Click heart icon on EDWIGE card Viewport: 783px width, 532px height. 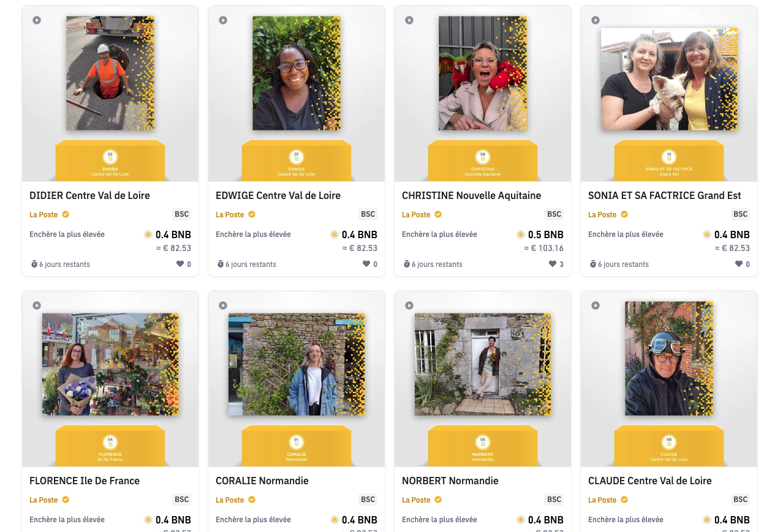pos(366,264)
